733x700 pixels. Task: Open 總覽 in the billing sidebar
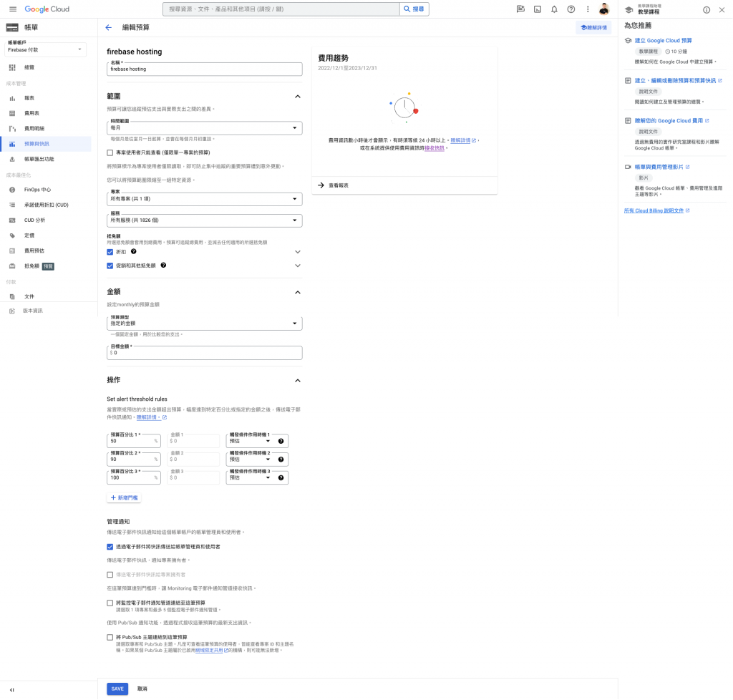[46, 67]
